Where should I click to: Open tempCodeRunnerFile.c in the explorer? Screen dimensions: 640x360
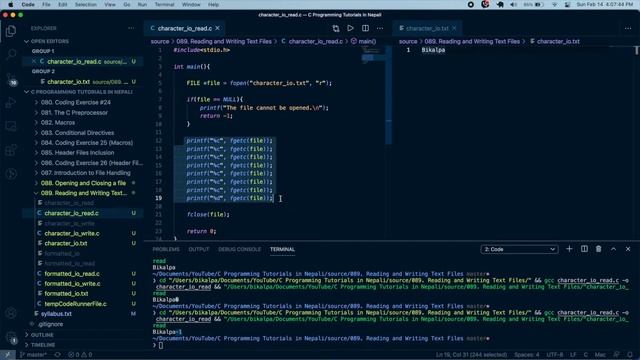76,304
